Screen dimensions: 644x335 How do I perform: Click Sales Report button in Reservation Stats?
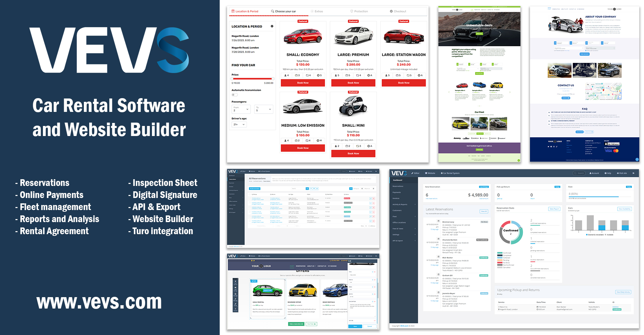point(554,209)
